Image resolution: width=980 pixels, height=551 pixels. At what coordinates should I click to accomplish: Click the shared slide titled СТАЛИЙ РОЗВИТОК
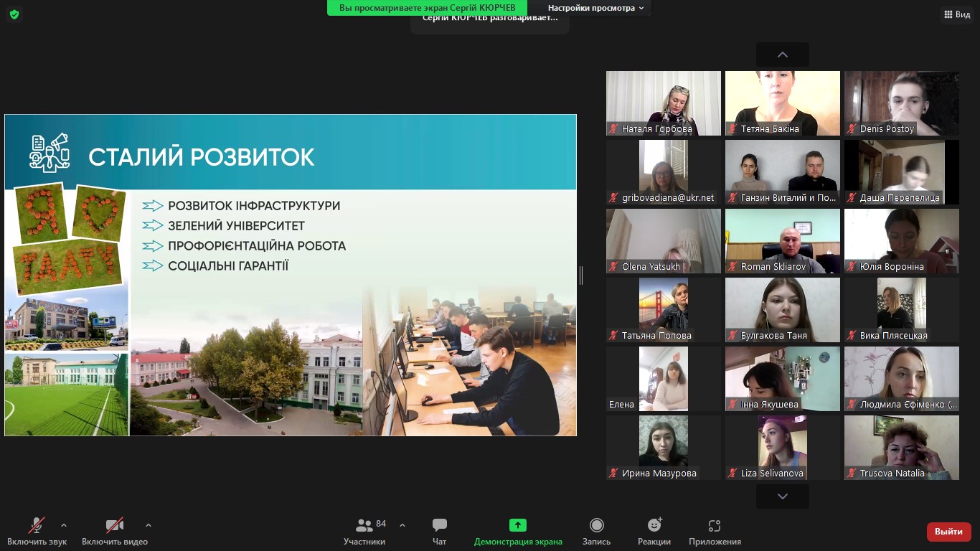(x=291, y=275)
